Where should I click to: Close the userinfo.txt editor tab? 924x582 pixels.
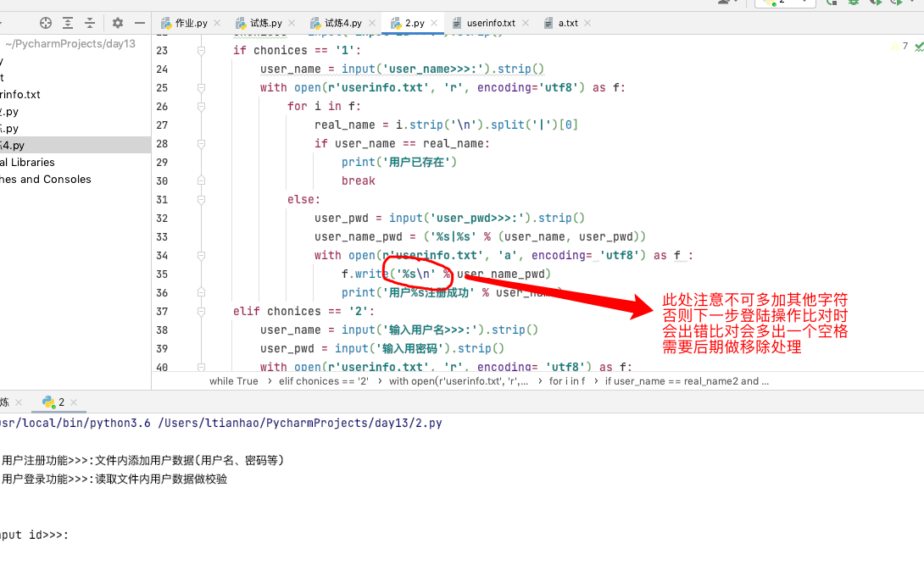(x=526, y=23)
